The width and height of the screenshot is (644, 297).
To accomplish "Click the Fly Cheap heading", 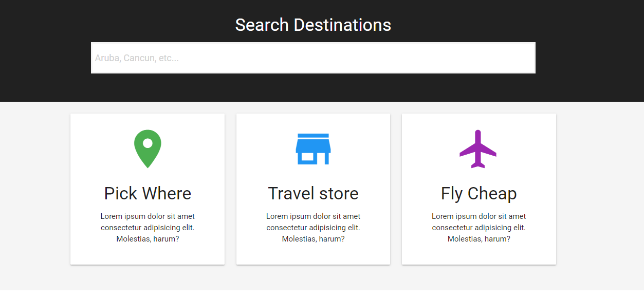I will 479,194.
